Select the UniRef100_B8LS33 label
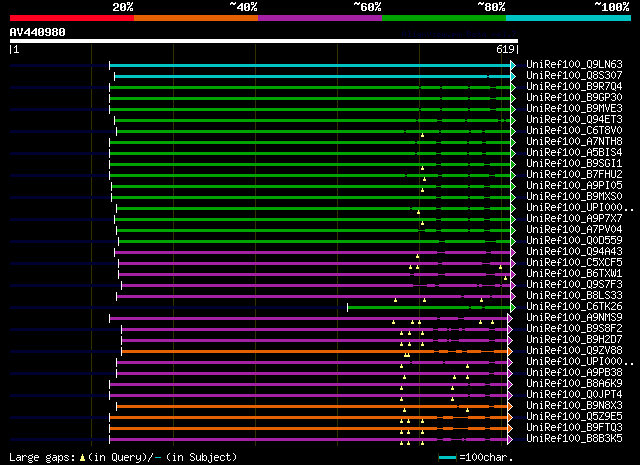 pyautogui.click(x=574, y=296)
